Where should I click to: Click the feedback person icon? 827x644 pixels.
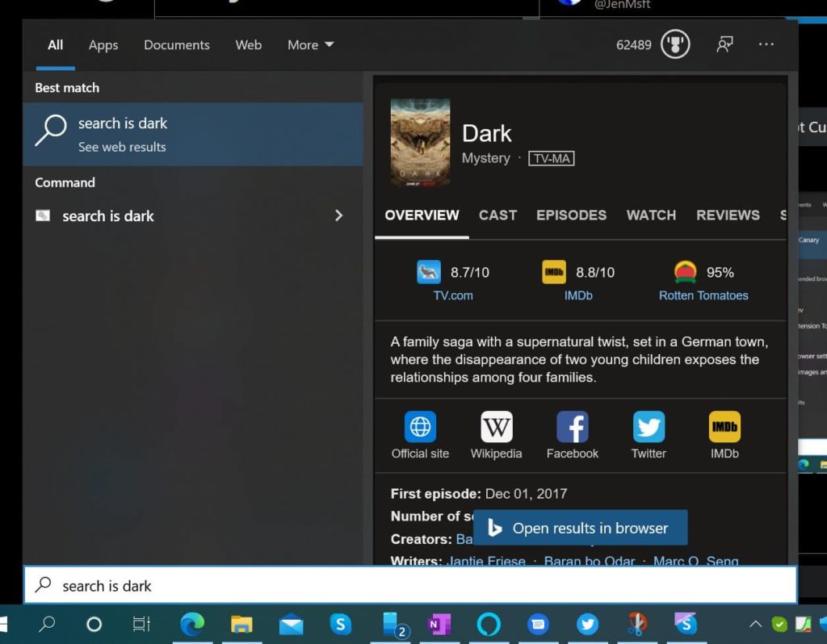tap(724, 44)
